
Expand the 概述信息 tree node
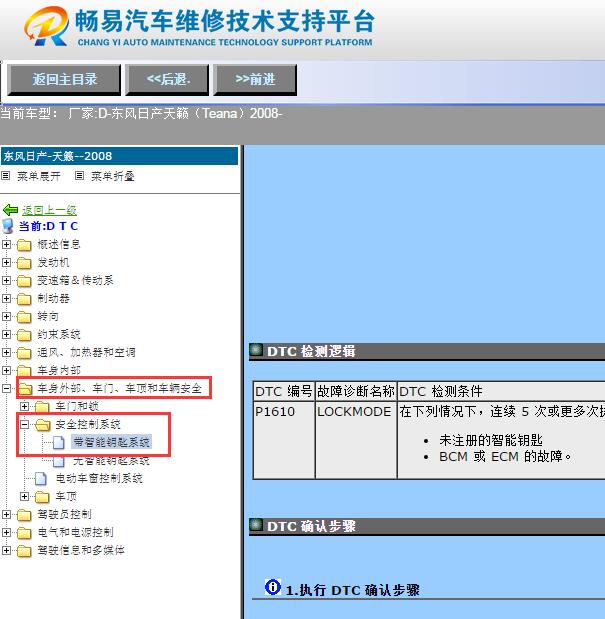(x=6, y=244)
